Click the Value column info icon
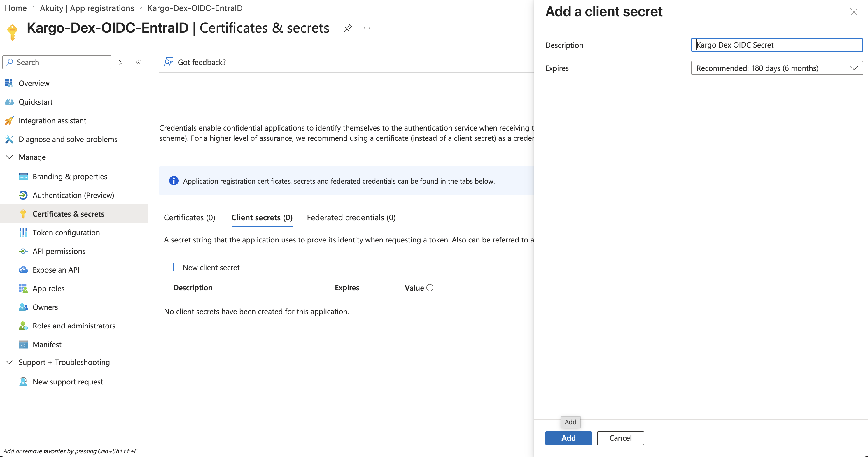Viewport: 868px width, 457px height. point(430,288)
